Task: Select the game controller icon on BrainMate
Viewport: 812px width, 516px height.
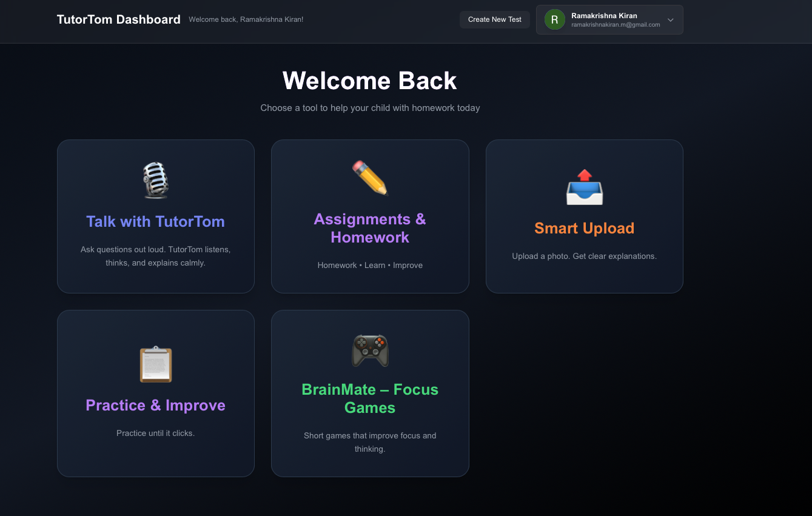Action: click(x=370, y=349)
